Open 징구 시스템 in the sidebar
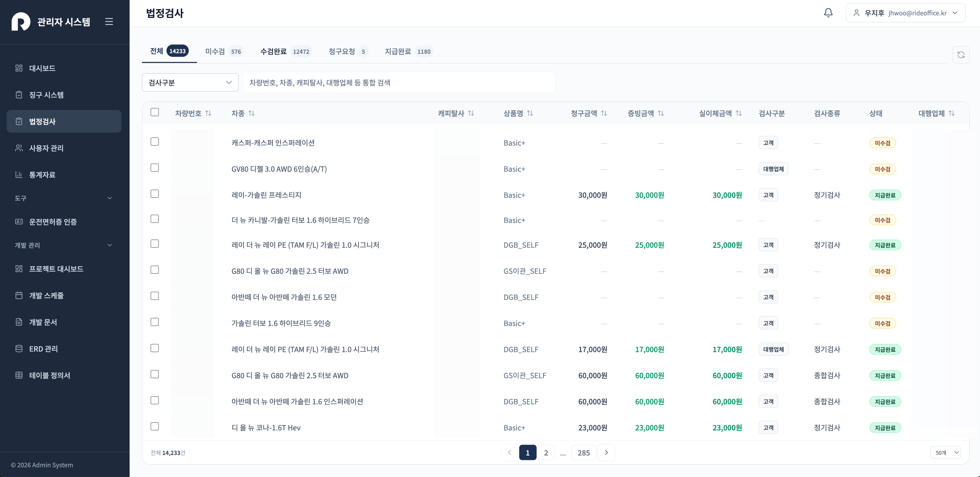980x477 pixels. pos(64,95)
